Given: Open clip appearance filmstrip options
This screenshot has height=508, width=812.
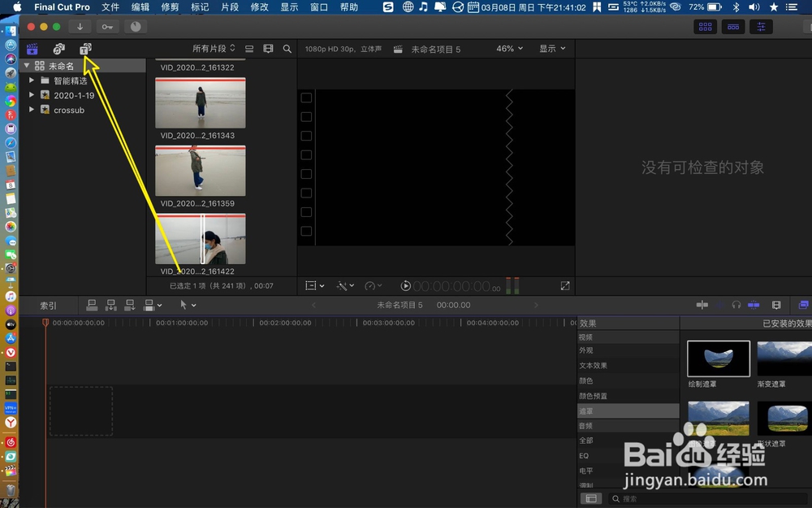Looking at the screenshot, I should pos(268,49).
